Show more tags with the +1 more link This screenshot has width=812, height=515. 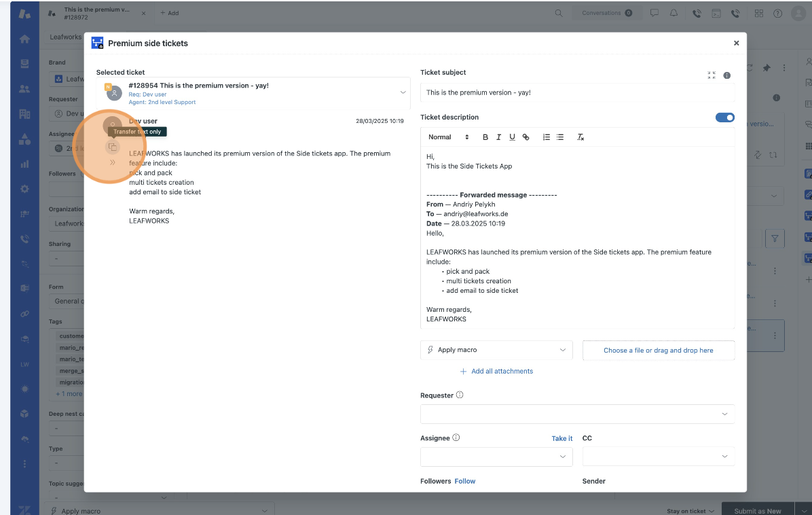69,394
